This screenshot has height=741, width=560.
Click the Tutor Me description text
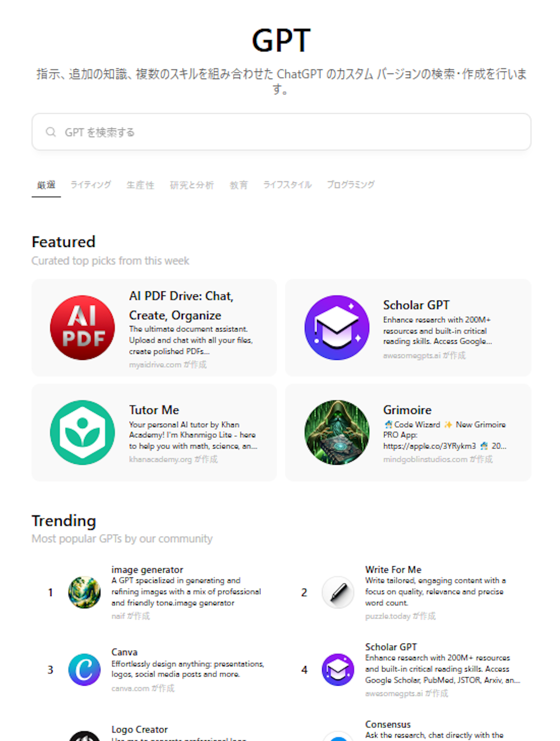tap(193, 435)
